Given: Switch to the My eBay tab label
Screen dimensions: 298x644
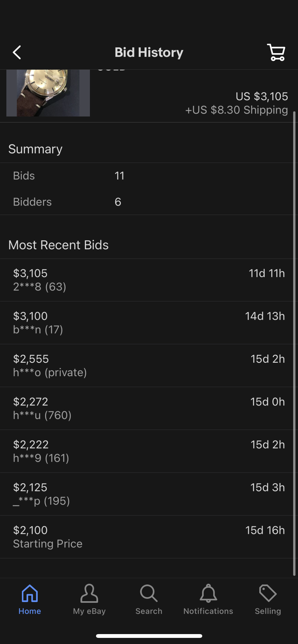Looking at the screenshot, I should (89, 611).
